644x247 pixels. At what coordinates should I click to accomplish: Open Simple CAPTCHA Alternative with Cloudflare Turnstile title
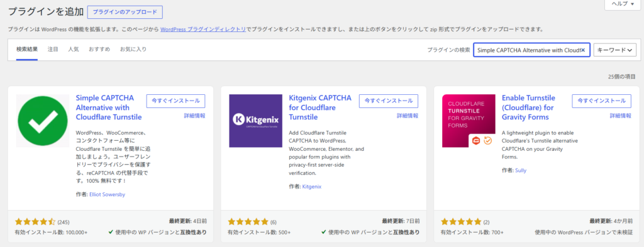coord(109,108)
